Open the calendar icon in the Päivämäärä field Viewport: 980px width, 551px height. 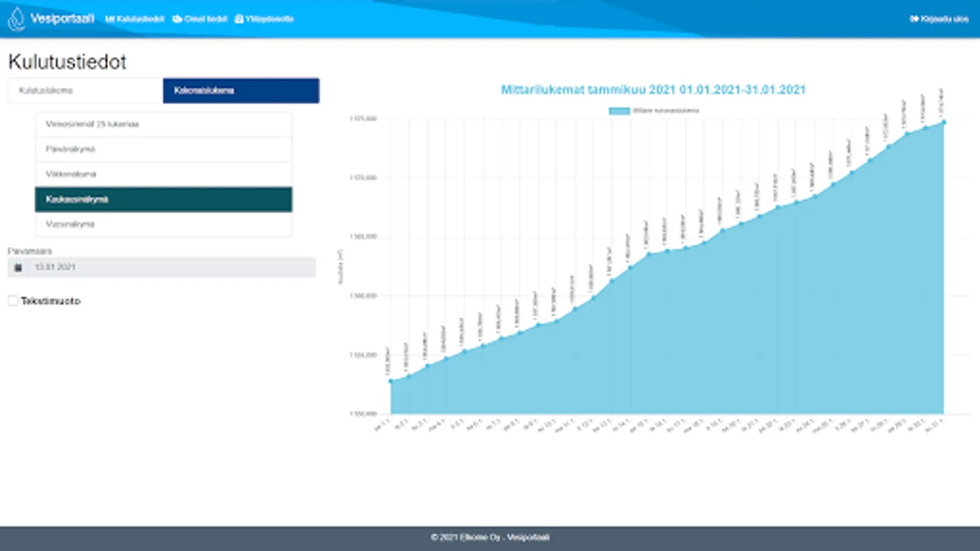pos(18,267)
